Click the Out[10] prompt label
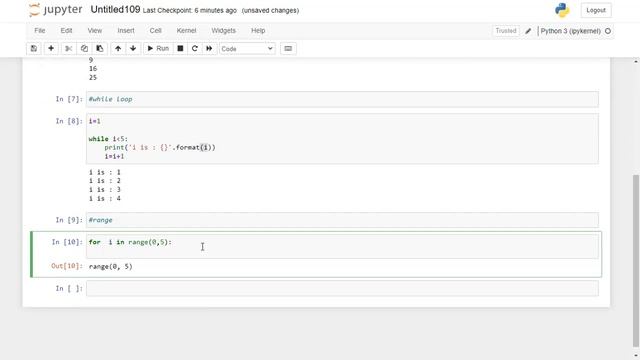Viewport: 640px width, 360px height. [x=67, y=266]
